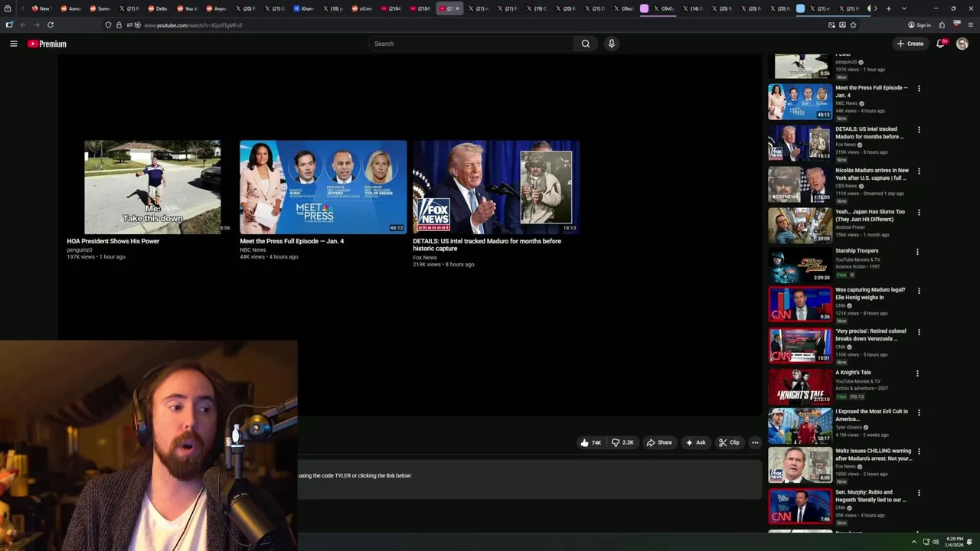Open options for Meet the Press sidebar video

click(919, 89)
